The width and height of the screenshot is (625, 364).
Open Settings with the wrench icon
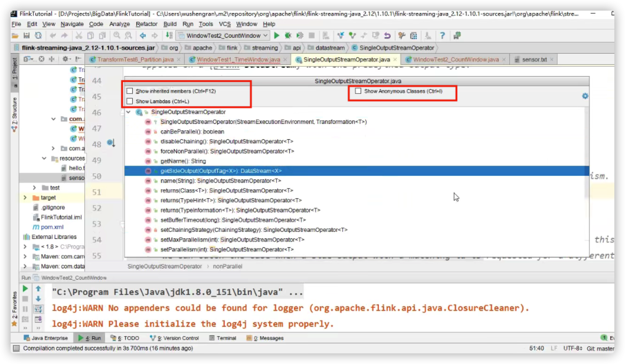[402, 36]
